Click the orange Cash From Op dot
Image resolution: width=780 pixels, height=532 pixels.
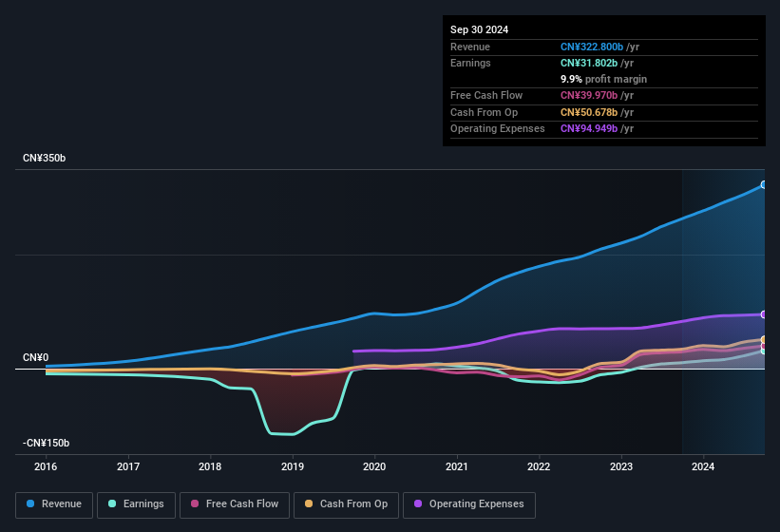point(310,504)
